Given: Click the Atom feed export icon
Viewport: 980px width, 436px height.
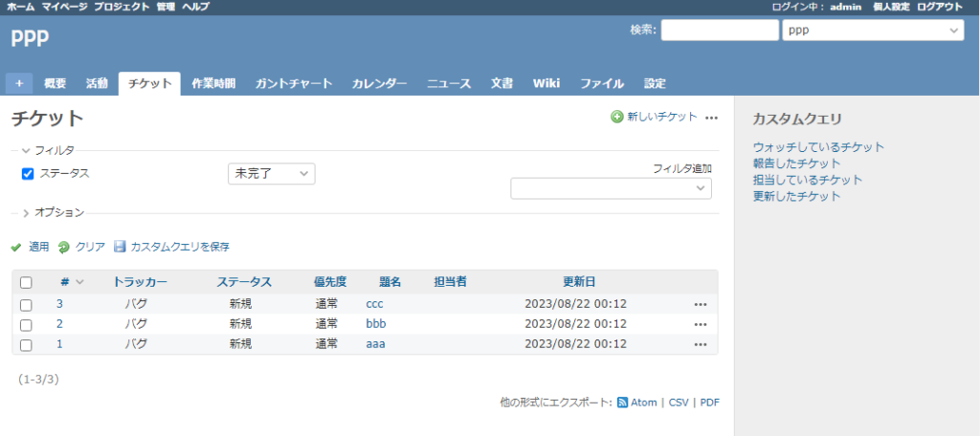Looking at the screenshot, I should (622, 403).
